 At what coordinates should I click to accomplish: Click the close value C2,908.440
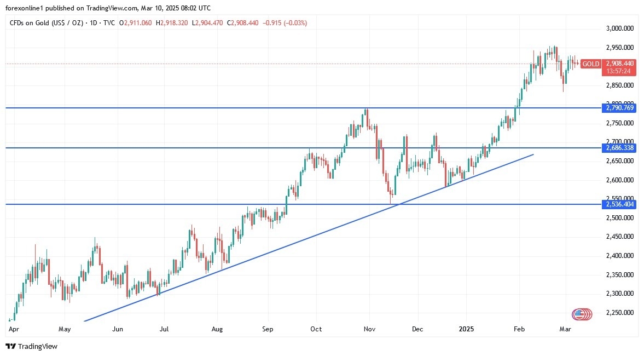point(243,23)
